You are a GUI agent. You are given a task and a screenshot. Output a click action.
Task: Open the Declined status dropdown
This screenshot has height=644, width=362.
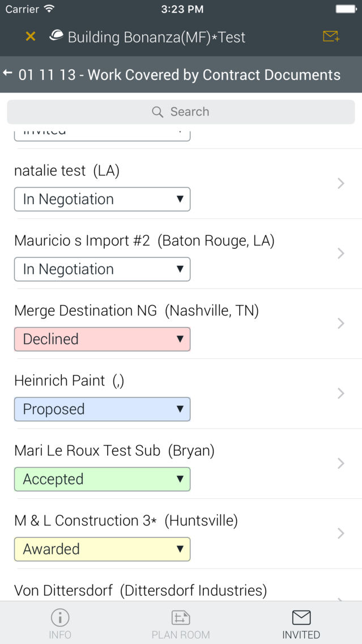tap(102, 339)
